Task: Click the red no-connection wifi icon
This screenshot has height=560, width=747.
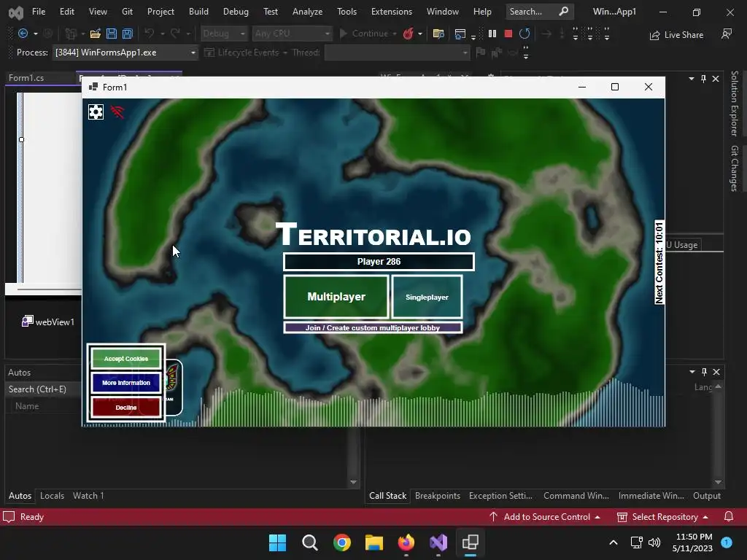Action: 117,112
